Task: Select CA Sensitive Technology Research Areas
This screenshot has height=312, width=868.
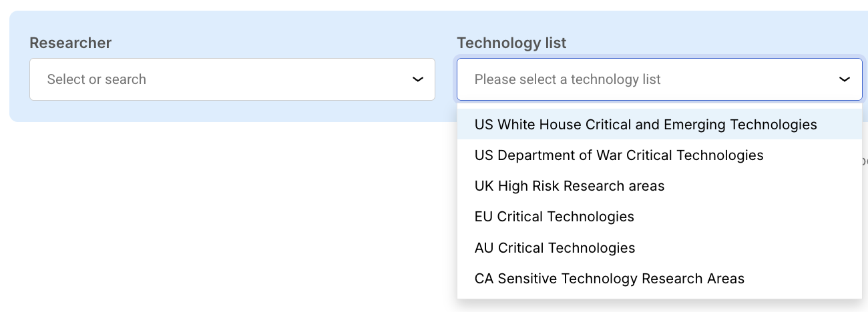Action: (x=609, y=279)
